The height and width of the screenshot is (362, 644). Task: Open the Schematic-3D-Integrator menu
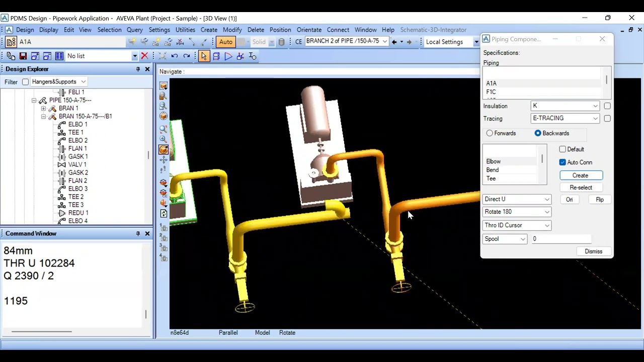click(433, 30)
